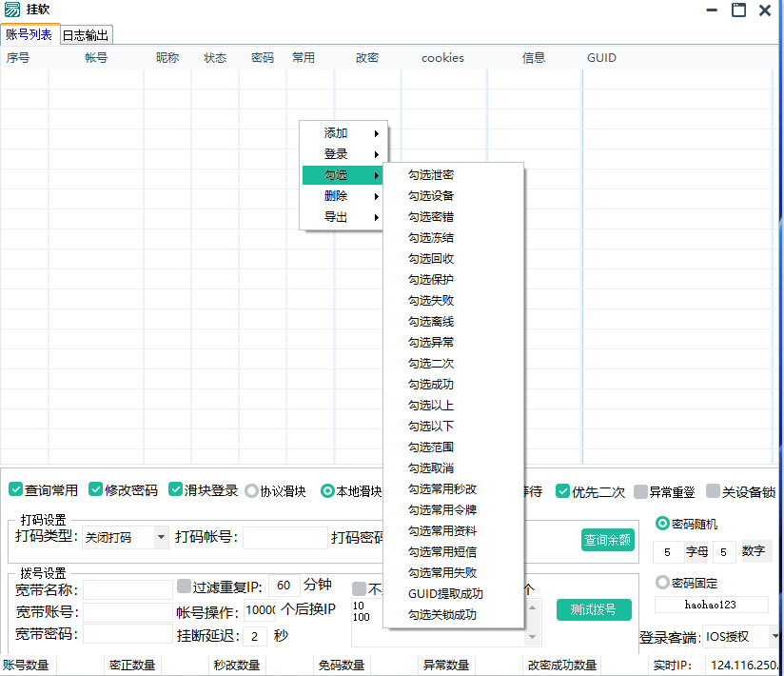Select 勾选冻结 menu entry
Screen dimensions: 784x676
tap(431, 238)
